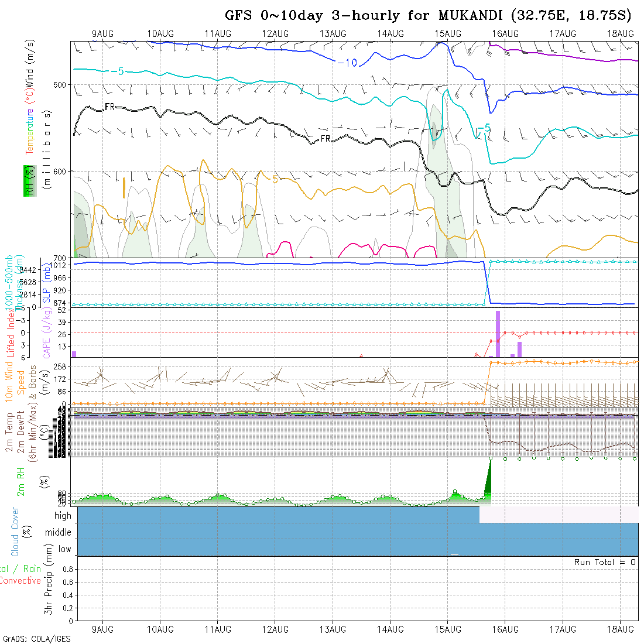Click the '39' CAPE axis value

click(61, 323)
